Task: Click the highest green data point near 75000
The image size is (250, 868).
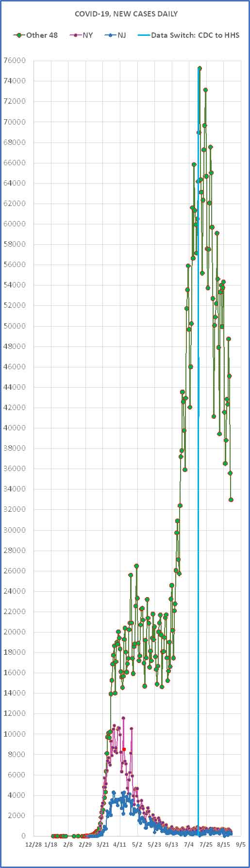Action: pos(200,68)
